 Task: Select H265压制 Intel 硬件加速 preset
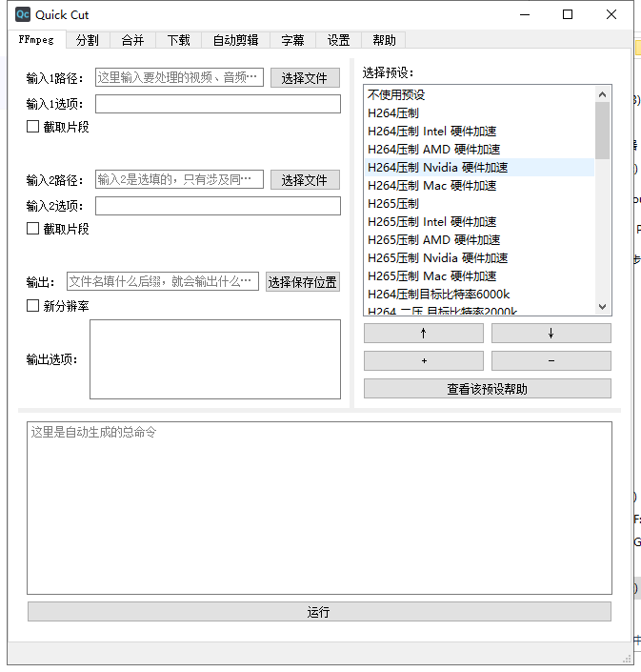pyautogui.click(x=479, y=221)
